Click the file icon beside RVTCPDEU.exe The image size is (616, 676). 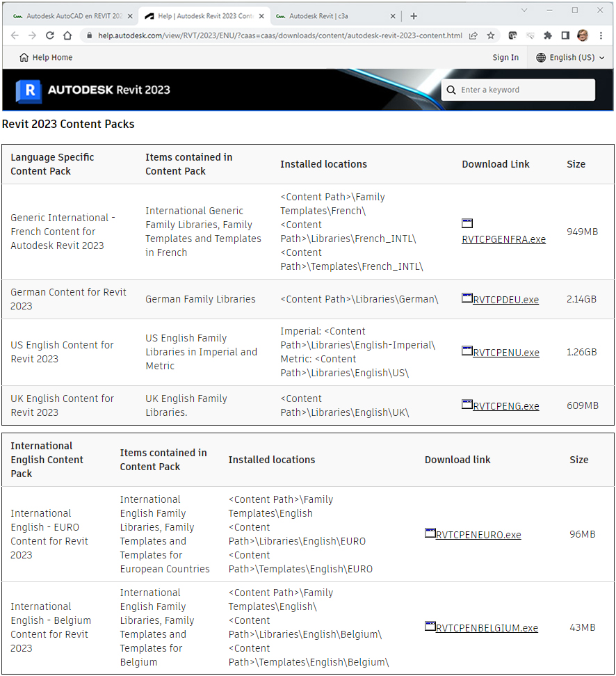coord(467,298)
